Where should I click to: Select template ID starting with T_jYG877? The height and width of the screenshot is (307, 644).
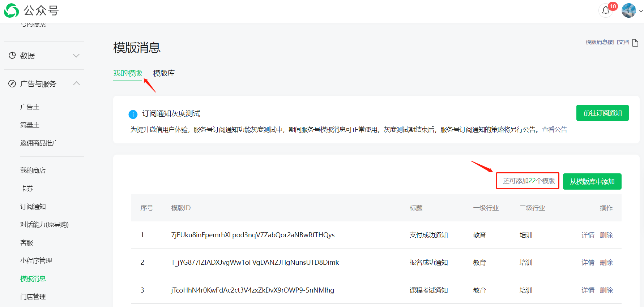click(x=255, y=263)
